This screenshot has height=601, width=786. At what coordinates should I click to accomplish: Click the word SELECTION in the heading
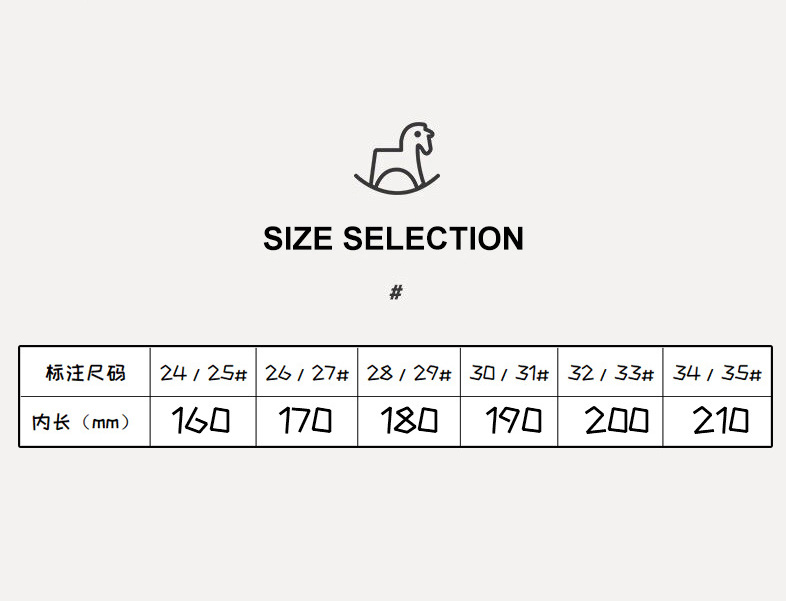point(433,239)
